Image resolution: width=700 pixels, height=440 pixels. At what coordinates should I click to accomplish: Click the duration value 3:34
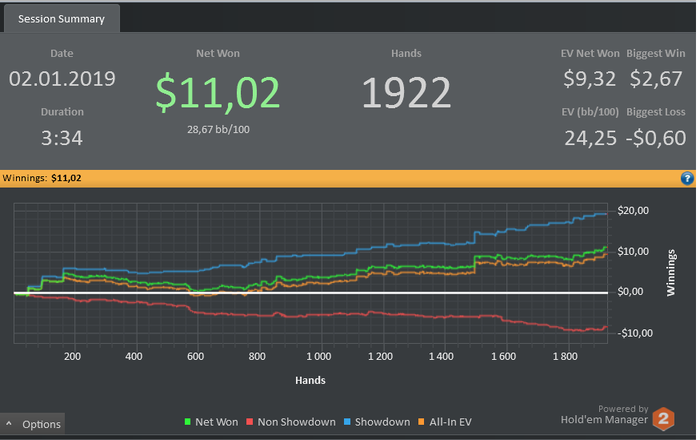[x=62, y=138]
